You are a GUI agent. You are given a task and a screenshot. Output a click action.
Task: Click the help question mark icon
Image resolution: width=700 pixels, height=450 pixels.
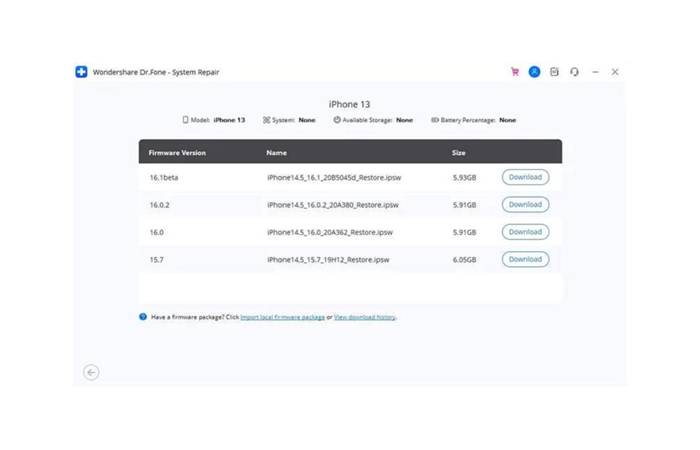click(143, 317)
